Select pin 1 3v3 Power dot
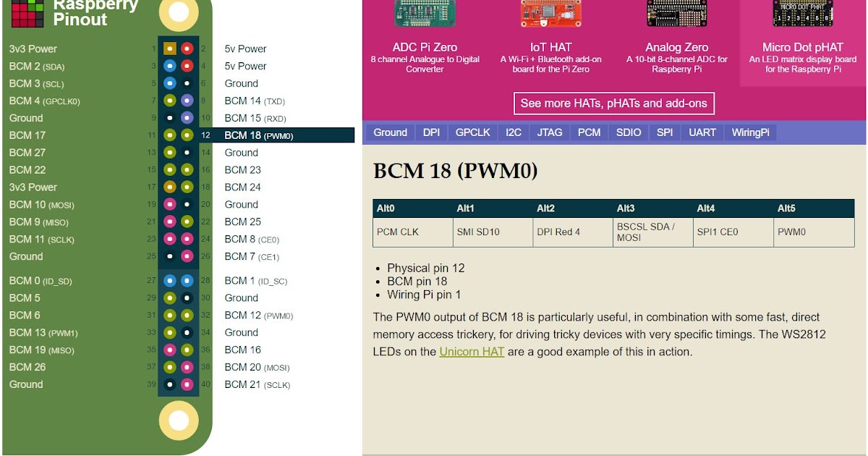 [169, 48]
